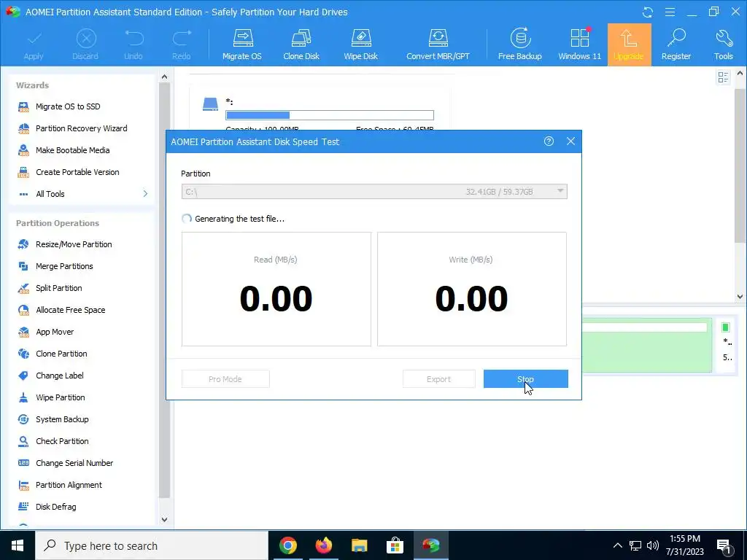Viewport: 747px width, 560px height.
Task: Open the Windows Start menu
Action: [18, 545]
